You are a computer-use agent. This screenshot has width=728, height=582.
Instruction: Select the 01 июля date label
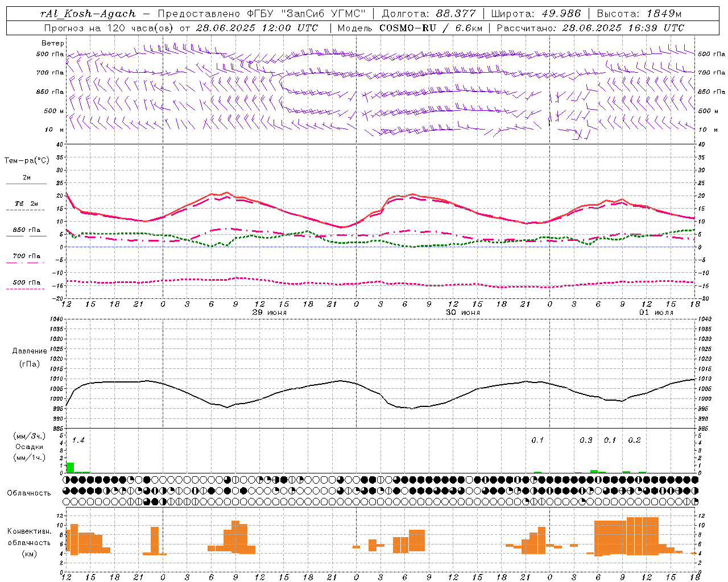pos(656,313)
